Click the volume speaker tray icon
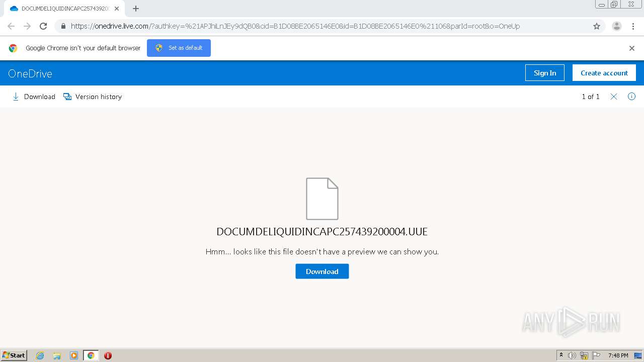 click(572, 355)
